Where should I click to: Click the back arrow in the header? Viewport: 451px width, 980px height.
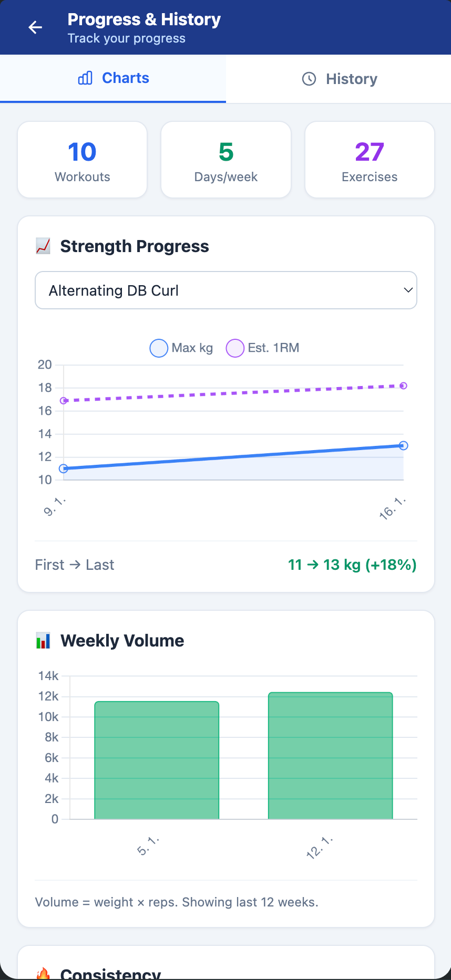(x=35, y=27)
